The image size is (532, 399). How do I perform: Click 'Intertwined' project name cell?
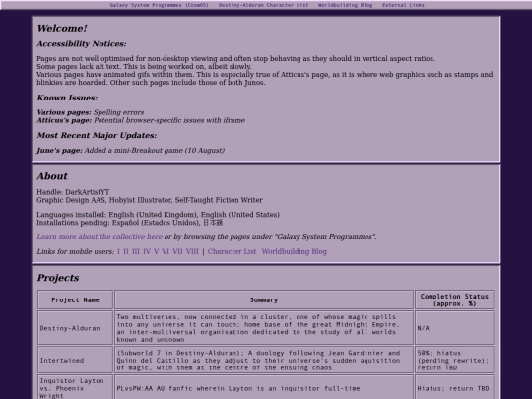point(75,360)
